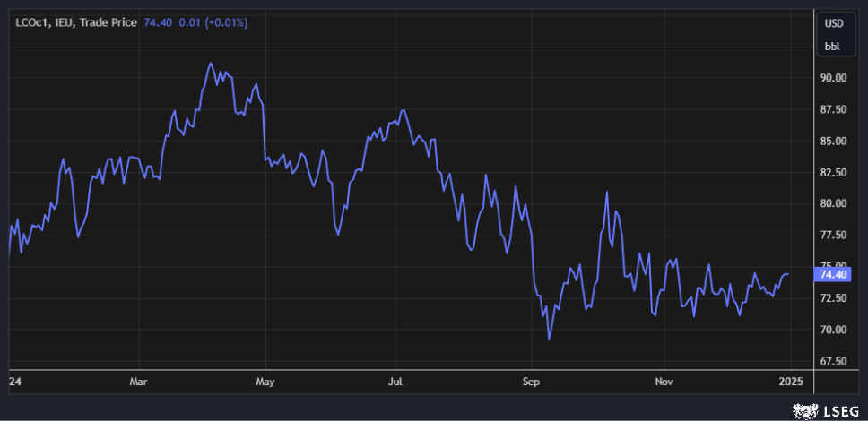The image size is (868, 421).
Task: Click the 90.00 price axis label
Action: click(x=833, y=78)
